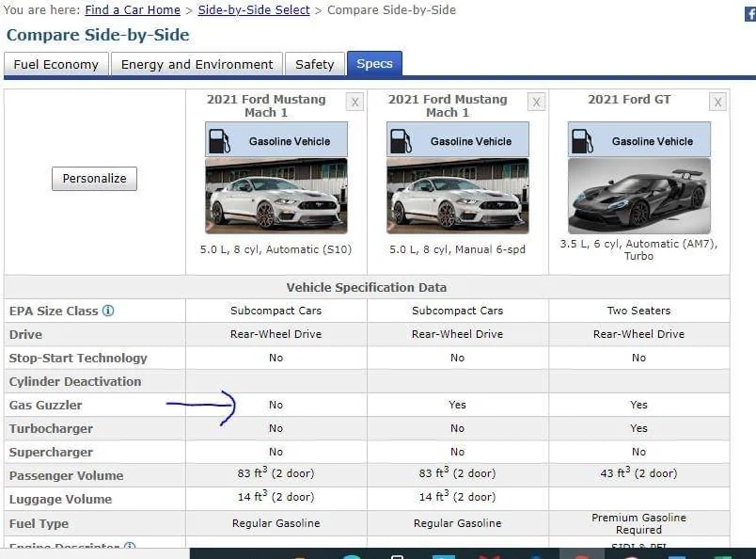Screen dimensions: 756x559
Task: Click gas pump icon of Manual Mach 1
Action: tap(402, 141)
